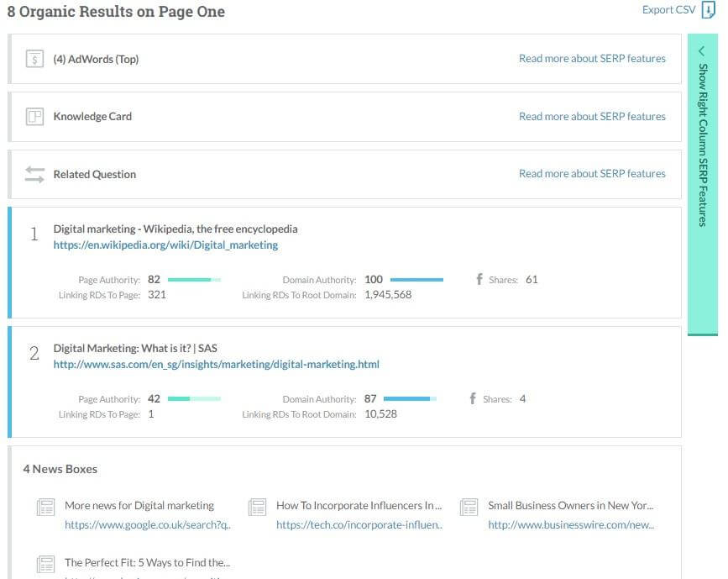Select How To Incorporate Influencers In... title
Image resolution: width=728 pixels, height=579 pixels.
(359, 505)
